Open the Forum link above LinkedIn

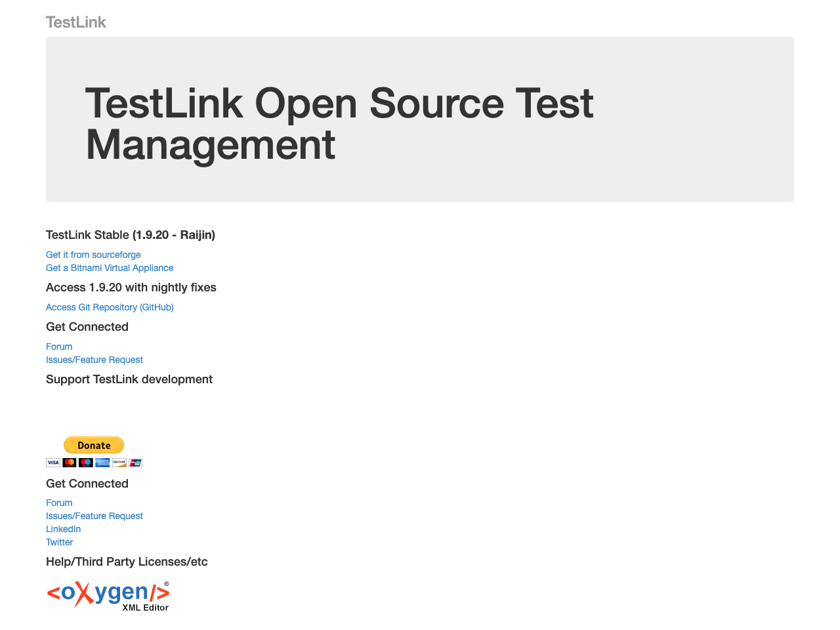(59, 503)
